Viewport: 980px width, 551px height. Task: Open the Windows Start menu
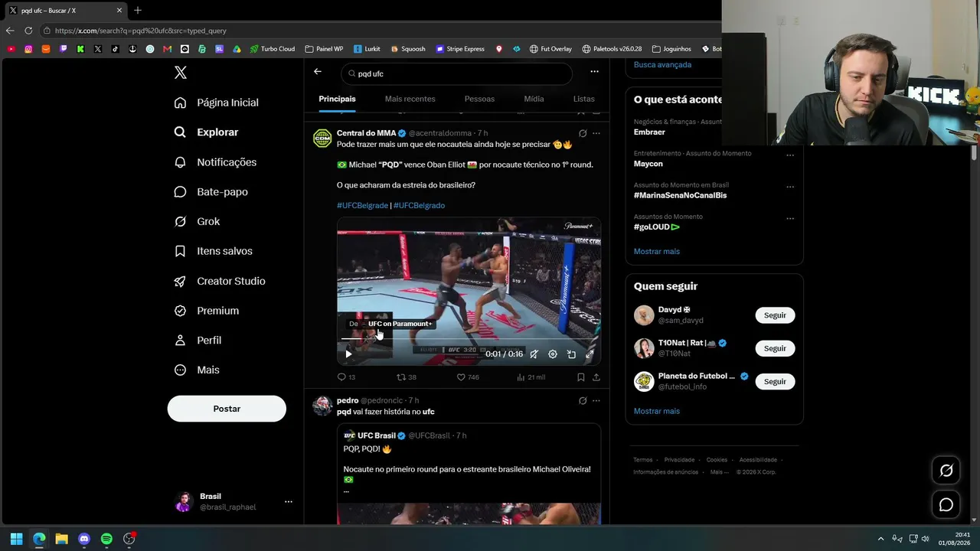16,539
